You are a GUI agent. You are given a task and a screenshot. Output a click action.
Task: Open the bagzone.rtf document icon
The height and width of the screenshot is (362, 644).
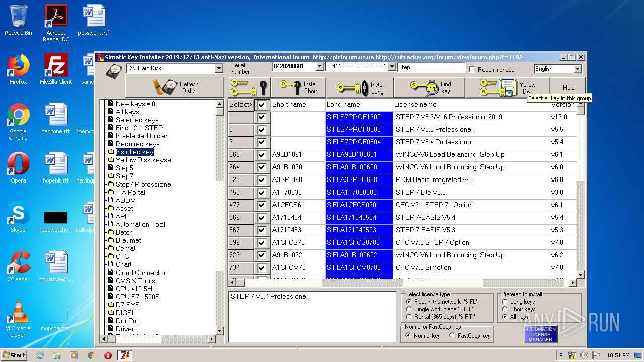(x=56, y=119)
